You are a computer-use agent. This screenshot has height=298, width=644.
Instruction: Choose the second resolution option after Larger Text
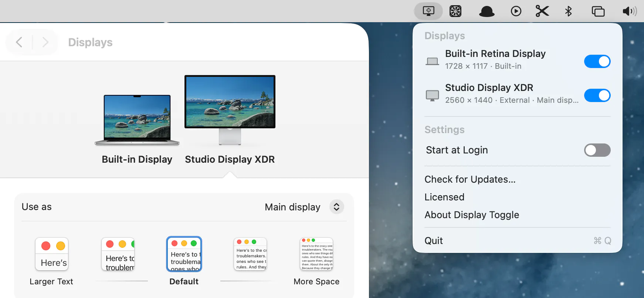(118, 254)
